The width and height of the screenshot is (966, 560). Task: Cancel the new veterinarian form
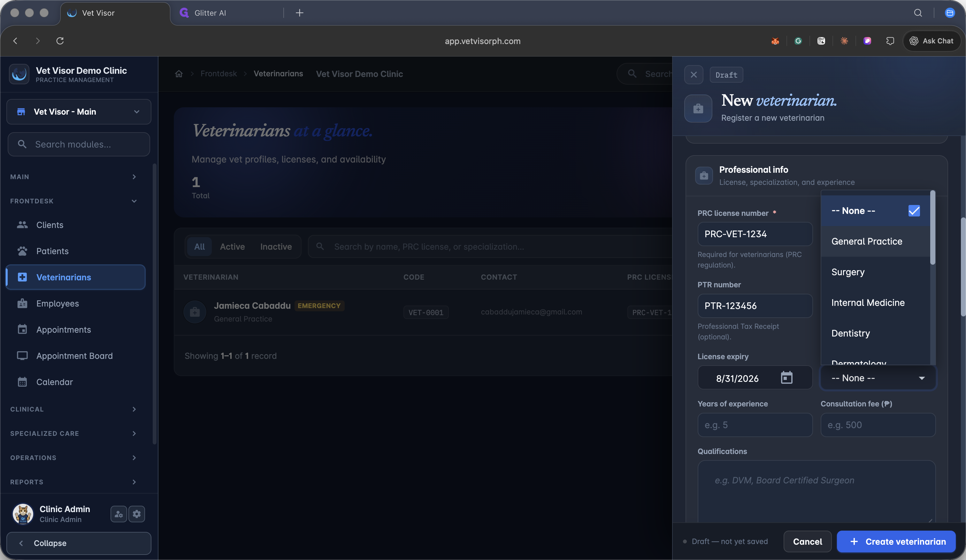point(807,541)
